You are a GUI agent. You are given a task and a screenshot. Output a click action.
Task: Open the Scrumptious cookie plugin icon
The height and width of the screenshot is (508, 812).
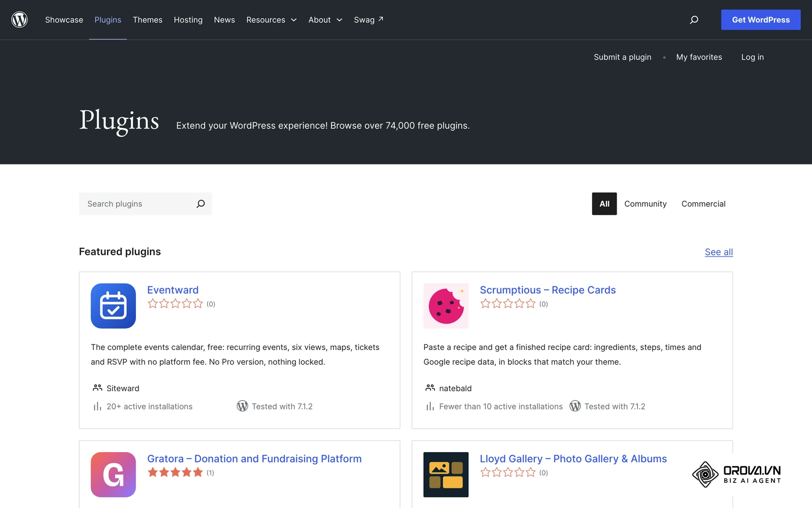click(x=446, y=306)
